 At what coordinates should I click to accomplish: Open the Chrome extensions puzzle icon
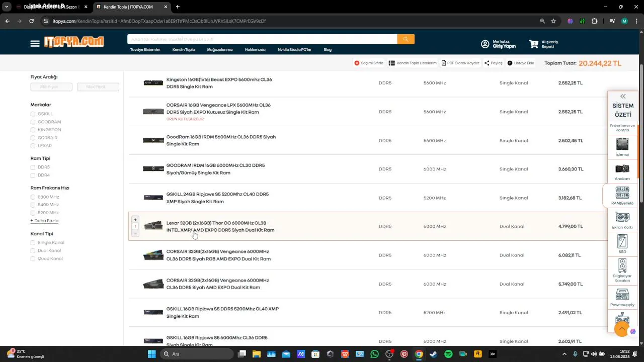(x=595, y=21)
